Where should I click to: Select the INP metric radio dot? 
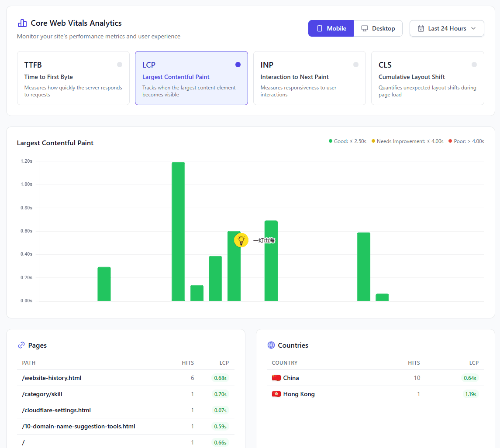[x=356, y=65]
